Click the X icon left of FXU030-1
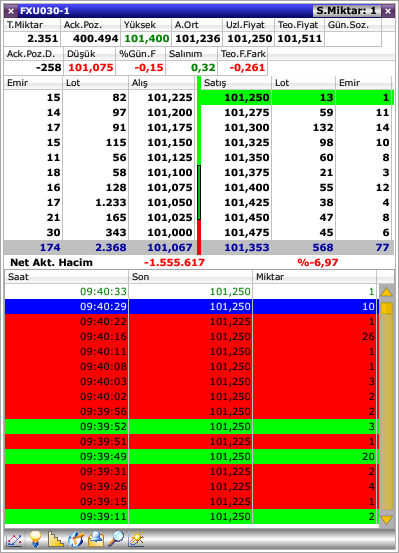Screen dimensions: 399x553 point(11,11)
